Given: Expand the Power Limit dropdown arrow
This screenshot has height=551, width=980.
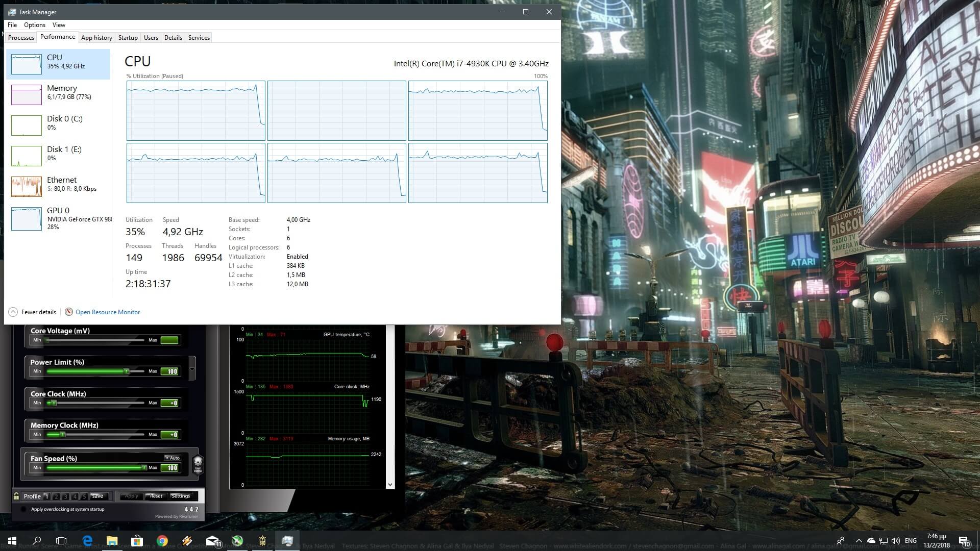Looking at the screenshot, I should coord(192,369).
